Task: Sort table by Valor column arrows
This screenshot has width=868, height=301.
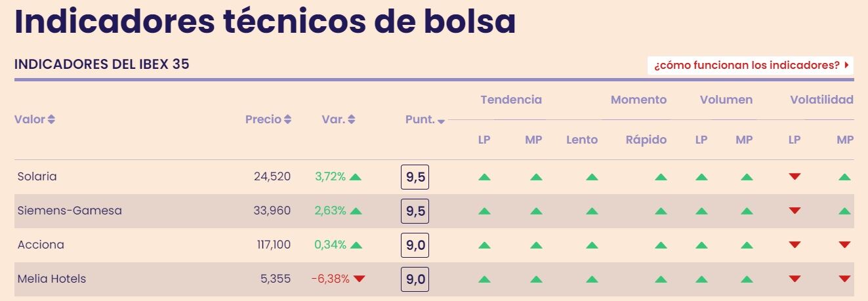Action: pos(51,119)
